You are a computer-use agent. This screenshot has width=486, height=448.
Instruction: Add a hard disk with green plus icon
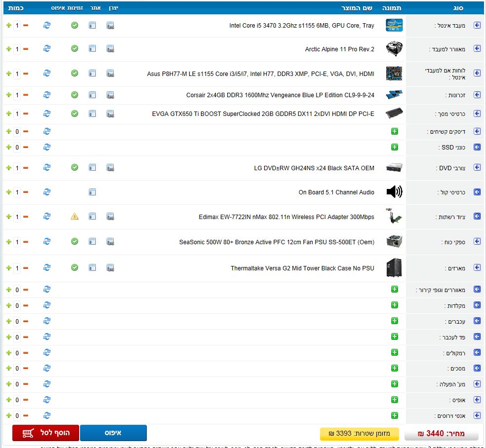[x=394, y=131]
